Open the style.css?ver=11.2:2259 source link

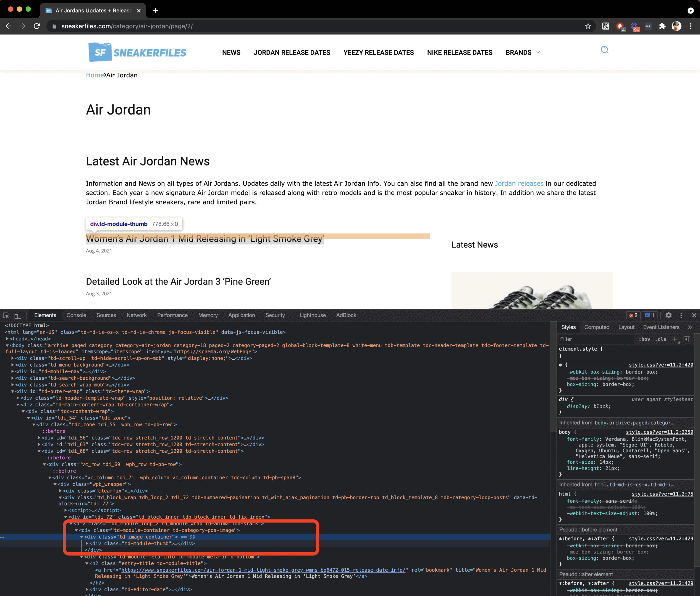click(659, 432)
